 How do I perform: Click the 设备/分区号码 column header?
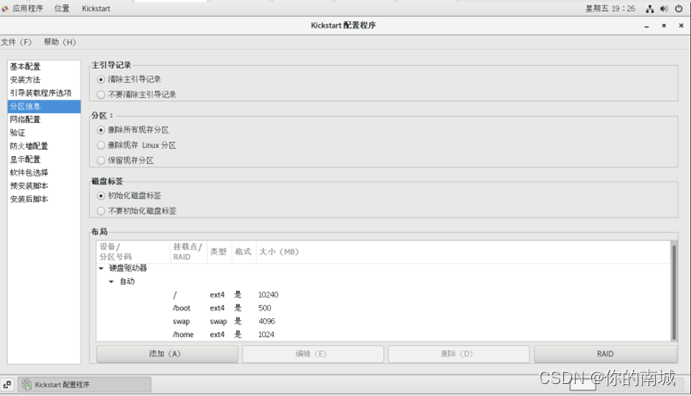(134, 252)
